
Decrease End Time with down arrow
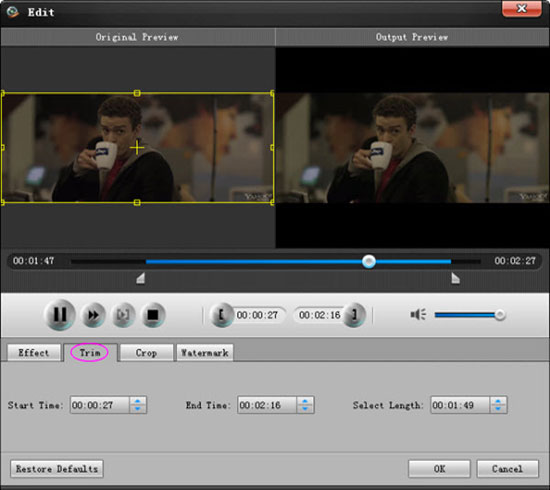[x=305, y=409]
